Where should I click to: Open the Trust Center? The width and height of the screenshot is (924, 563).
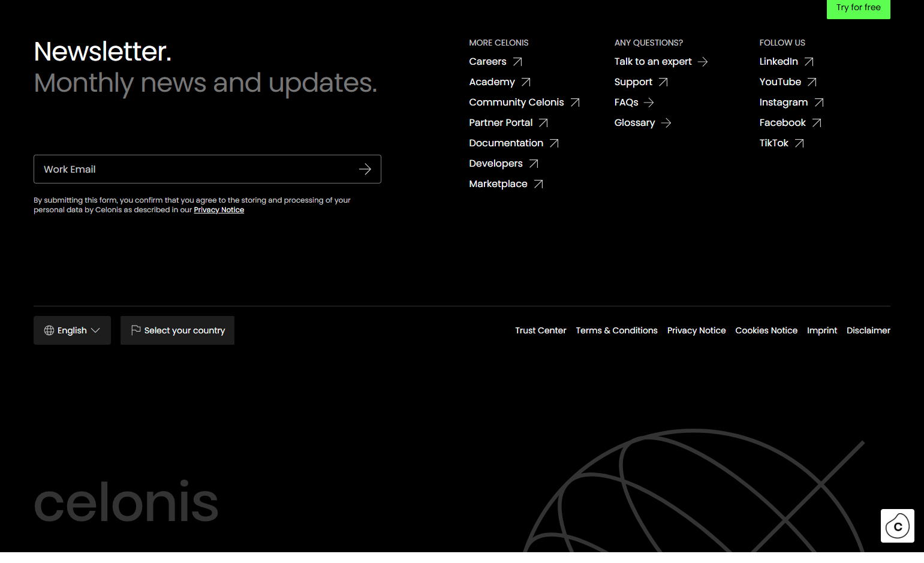540,330
